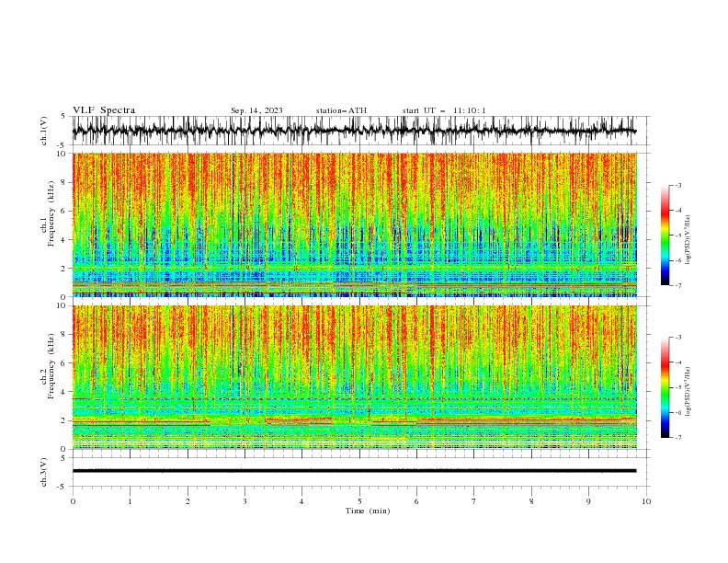Image resolution: width=728 pixels, height=563 pixels.
Task: Click the 'ch.1(V)' waveform axis label
Action: (x=44, y=131)
